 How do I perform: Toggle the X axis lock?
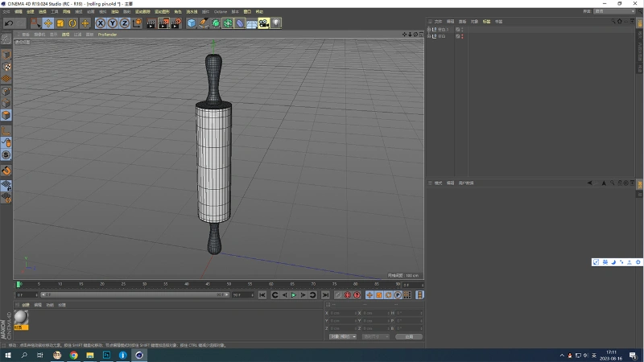coord(100,23)
